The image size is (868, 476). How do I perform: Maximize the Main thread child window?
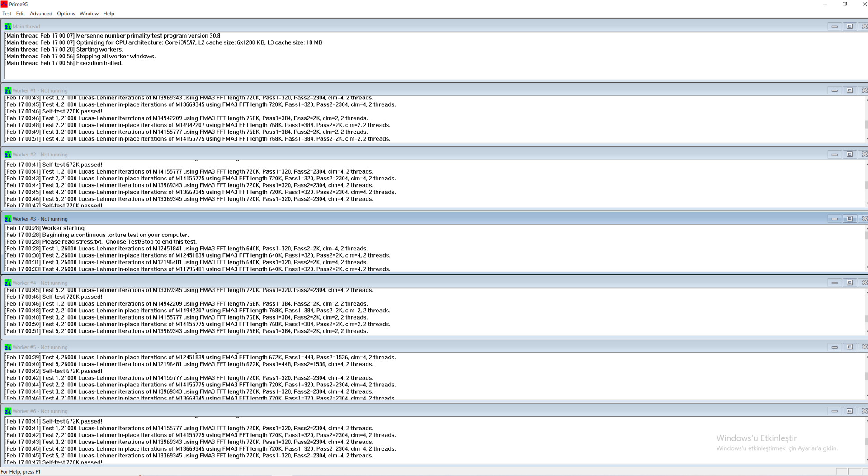point(849,27)
